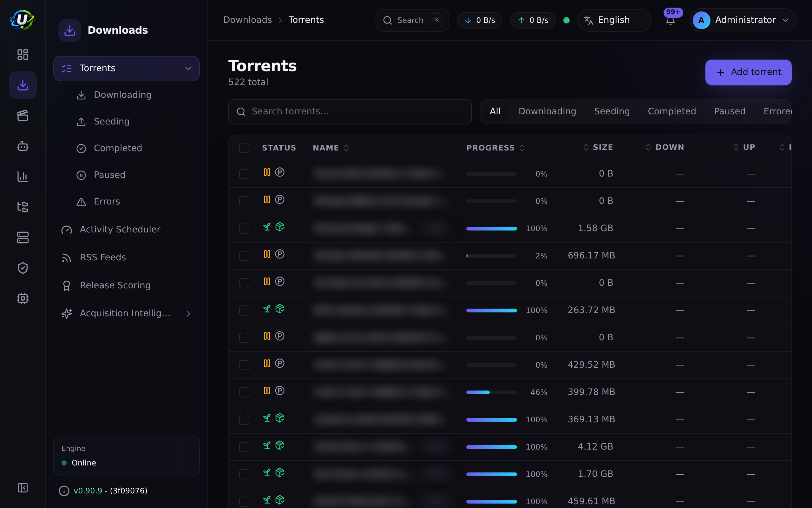Open the media clapperboard icon in left rail
This screenshot has width=812, height=508.
click(23, 116)
